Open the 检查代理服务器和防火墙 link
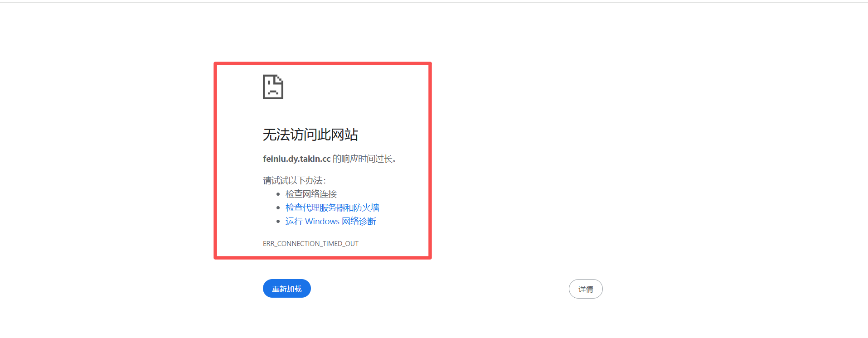Viewport: 868px width, 338px height. tap(332, 208)
